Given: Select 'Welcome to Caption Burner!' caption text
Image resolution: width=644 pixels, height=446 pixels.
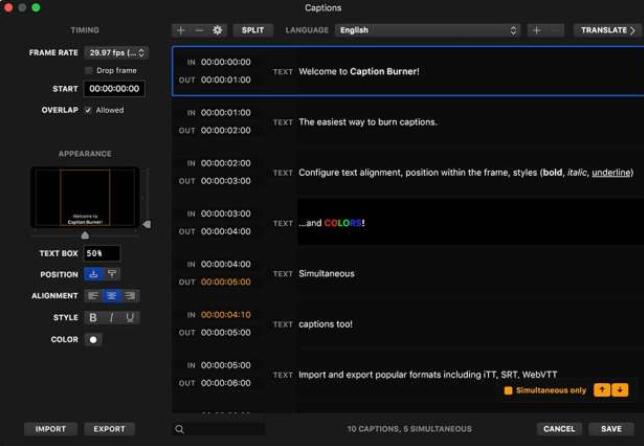Looking at the screenshot, I should tap(359, 71).
